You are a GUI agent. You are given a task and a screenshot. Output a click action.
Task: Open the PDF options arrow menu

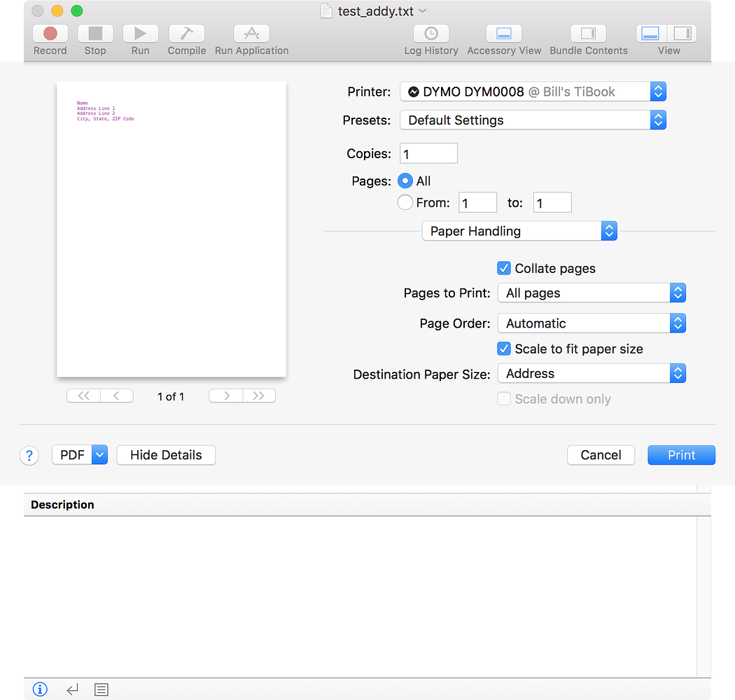pos(100,455)
